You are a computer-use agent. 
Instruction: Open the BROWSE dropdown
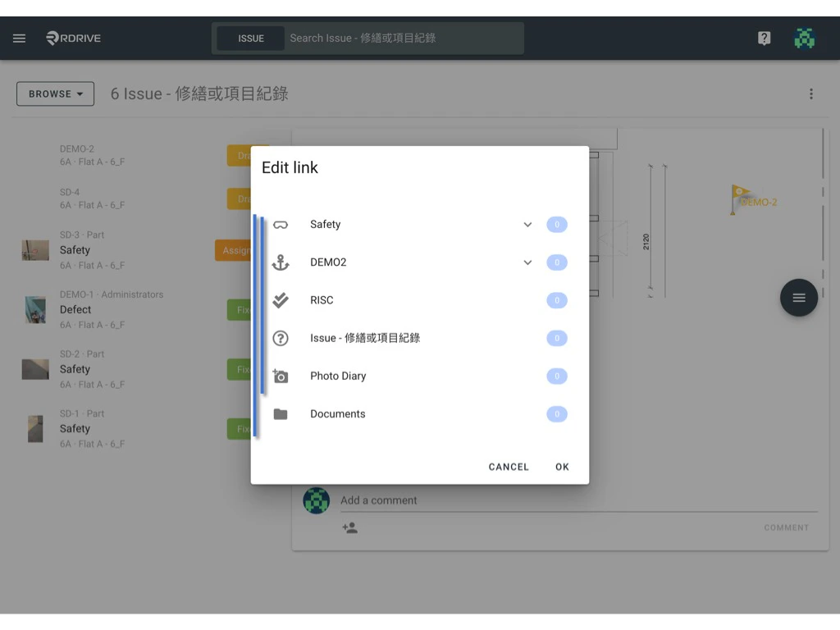pyautogui.click(x=54, y=94)
